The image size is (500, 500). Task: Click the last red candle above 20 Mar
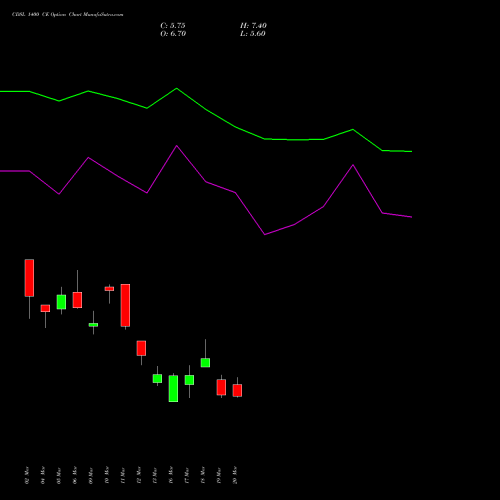[237, 390]
